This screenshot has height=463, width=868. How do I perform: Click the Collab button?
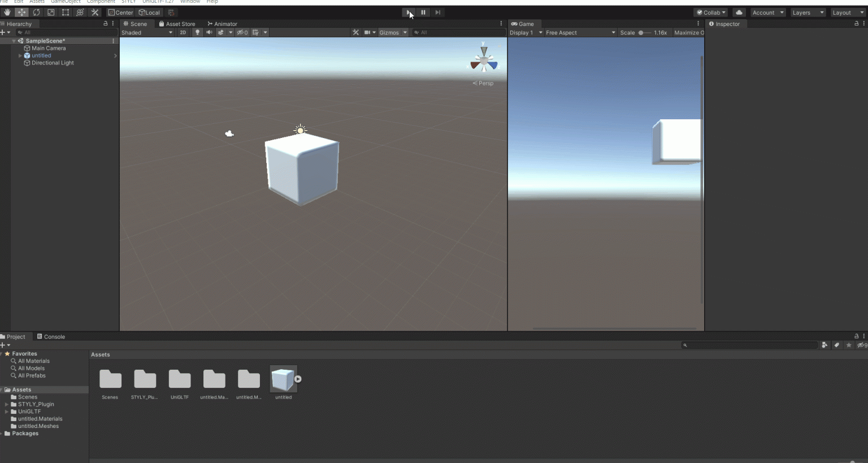click(x=711, y=12)
